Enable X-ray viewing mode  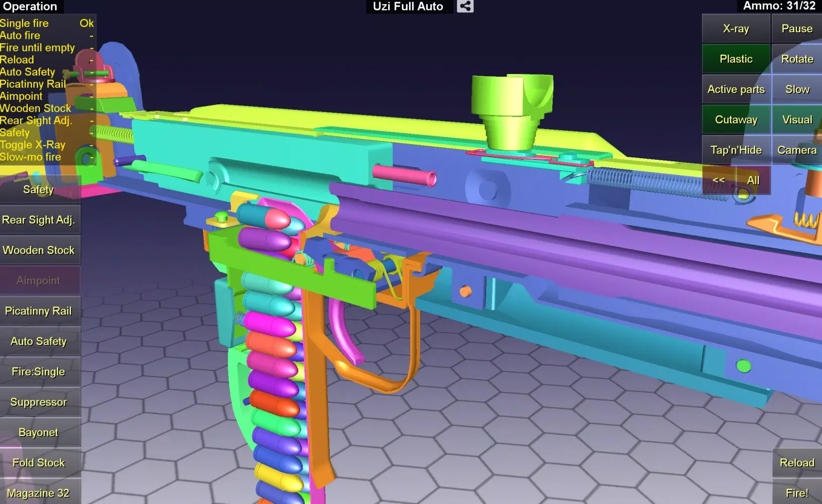[735, 28]
